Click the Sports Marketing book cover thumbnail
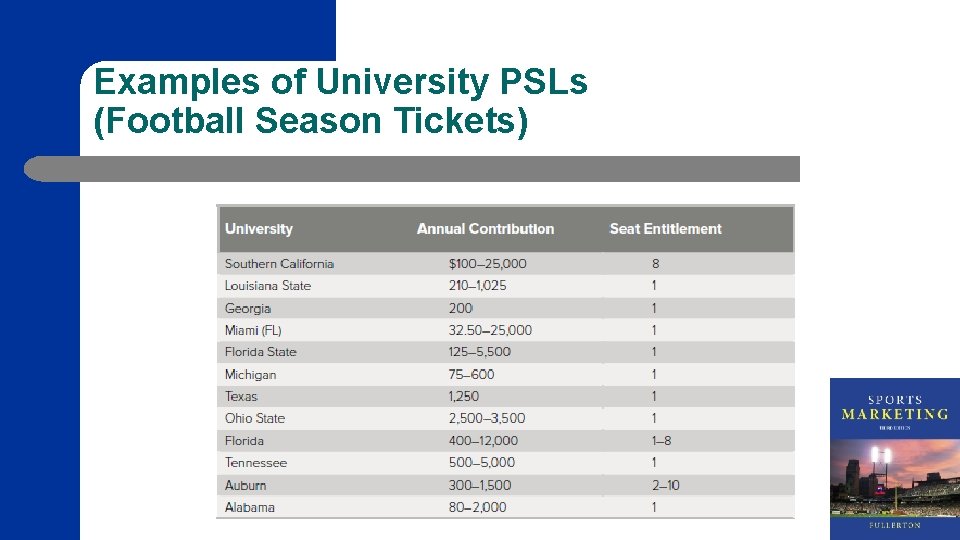Screen dimensions: 960x540 click(x=894, y=458)
